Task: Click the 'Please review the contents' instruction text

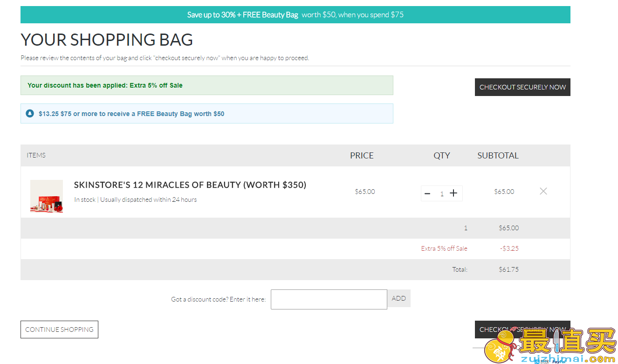Action: click(165, 58)
